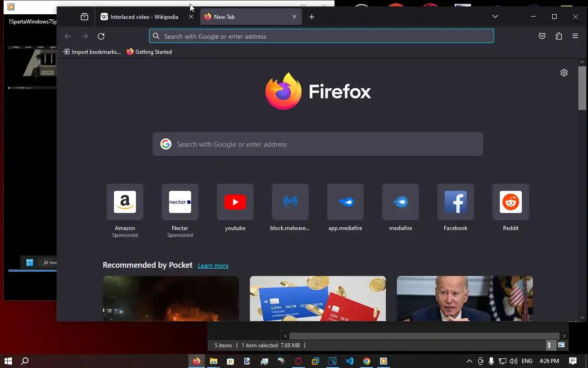Click the new tab page Google search box

(318, 144)
